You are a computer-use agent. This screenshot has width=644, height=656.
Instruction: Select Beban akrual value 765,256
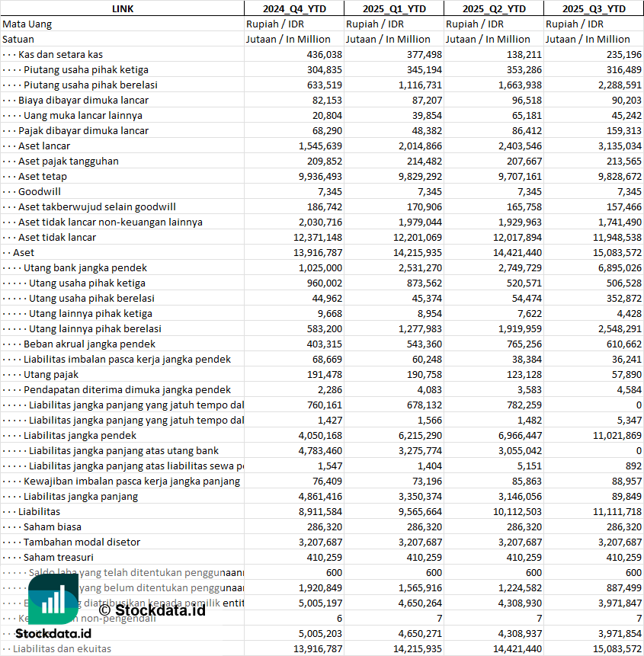(x=524, y=344)
